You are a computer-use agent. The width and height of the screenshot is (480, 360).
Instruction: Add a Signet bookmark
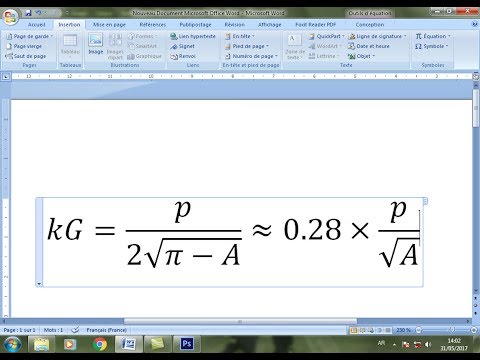[x=183, y=46]
